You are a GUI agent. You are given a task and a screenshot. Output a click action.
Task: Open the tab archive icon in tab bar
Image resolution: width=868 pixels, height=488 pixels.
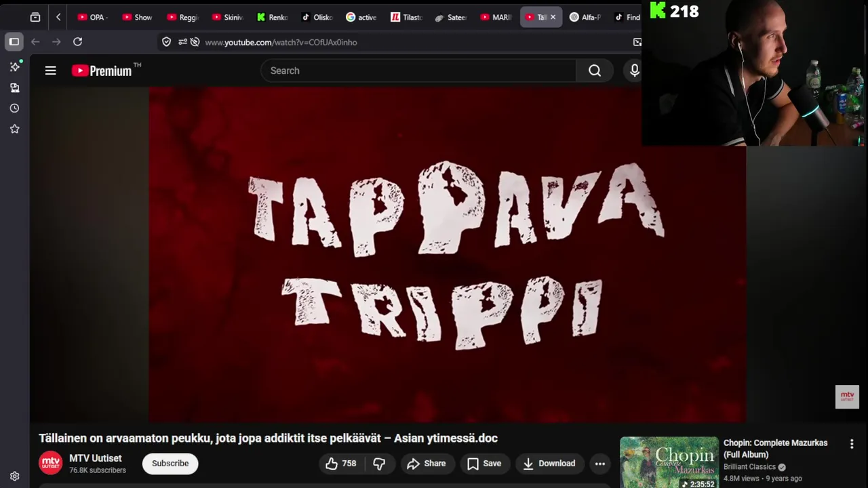[x=35, y=17]
